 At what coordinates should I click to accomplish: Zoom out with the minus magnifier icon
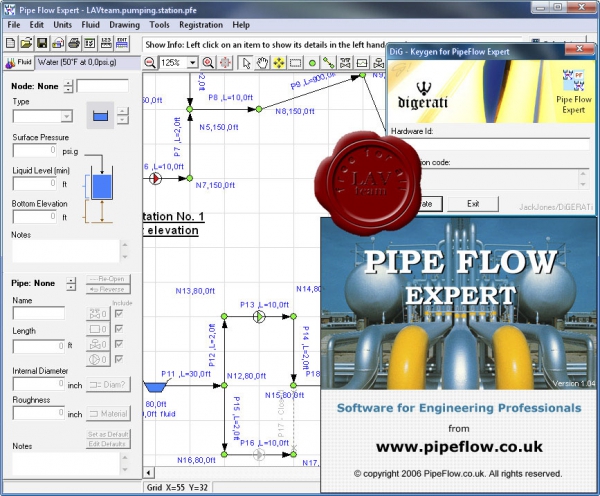[150, 63]
